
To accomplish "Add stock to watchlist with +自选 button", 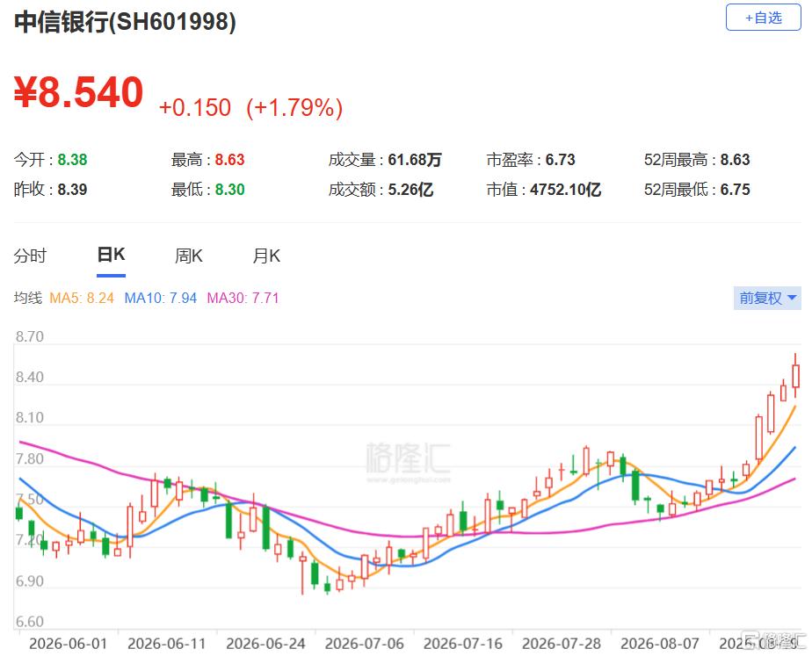I will click(x=763, y=18).
